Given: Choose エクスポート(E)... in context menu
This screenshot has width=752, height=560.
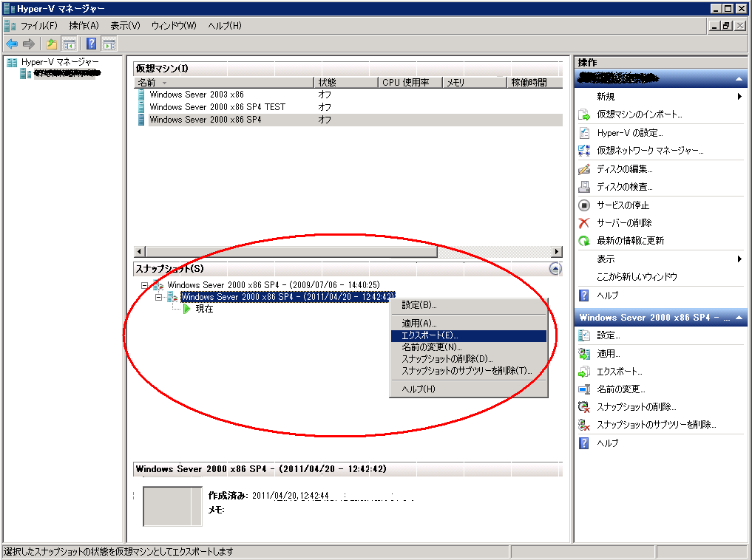Looking at the screenshot, I should tap(469, 335).
